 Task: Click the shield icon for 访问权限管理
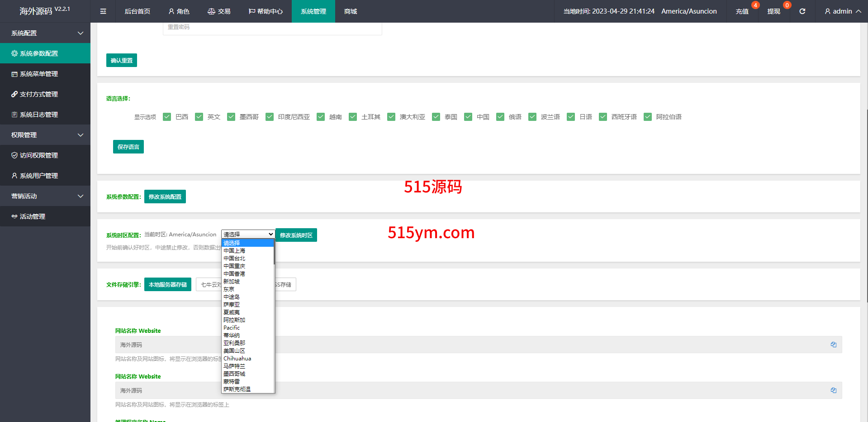point(14,155)
